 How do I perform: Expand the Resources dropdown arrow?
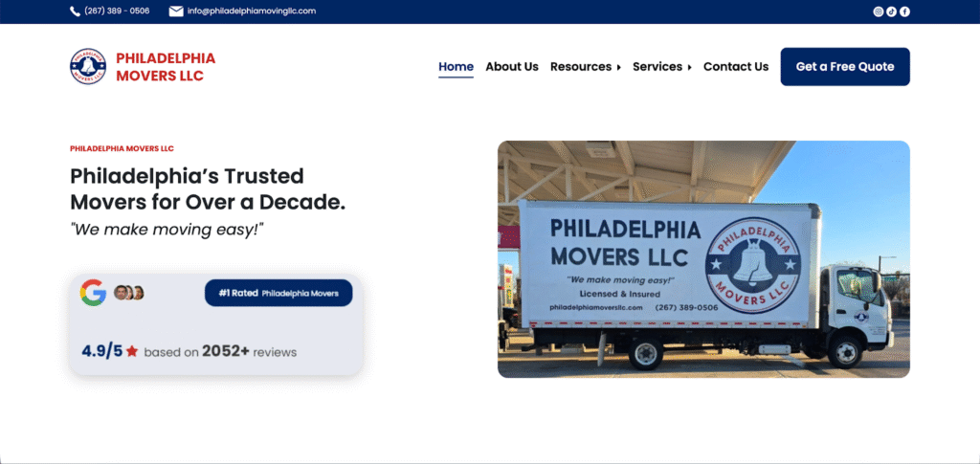click(x=619, y=67)
